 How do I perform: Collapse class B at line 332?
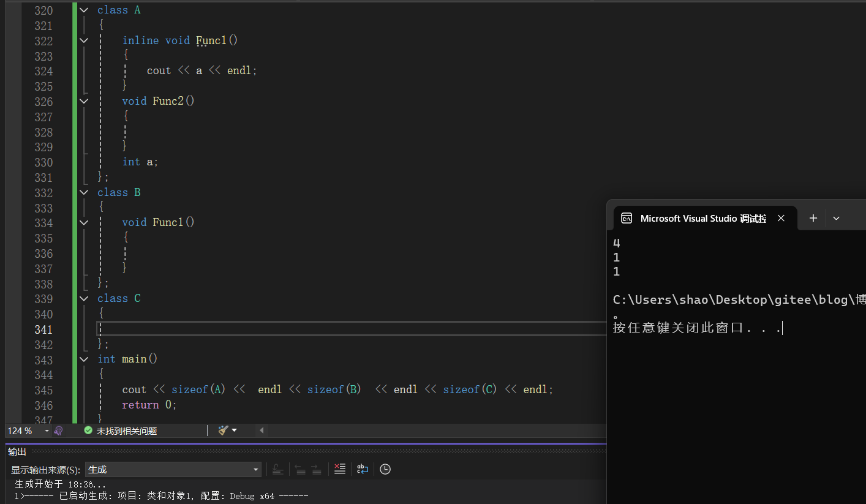click(84, 192)
